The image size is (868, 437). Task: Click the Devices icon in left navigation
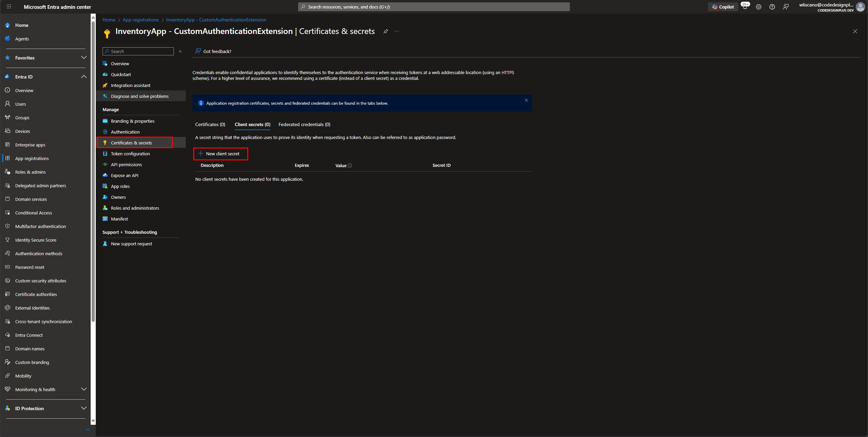point(7,131)
